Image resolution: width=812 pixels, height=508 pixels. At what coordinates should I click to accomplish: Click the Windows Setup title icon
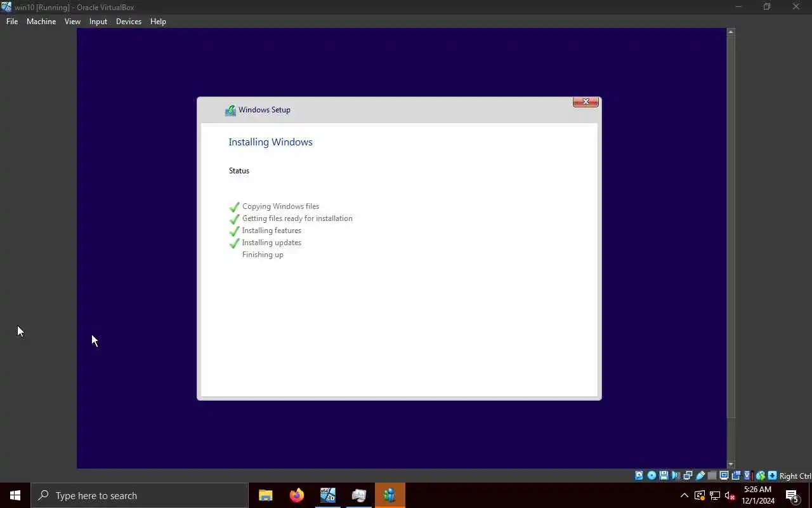[230, 110]
